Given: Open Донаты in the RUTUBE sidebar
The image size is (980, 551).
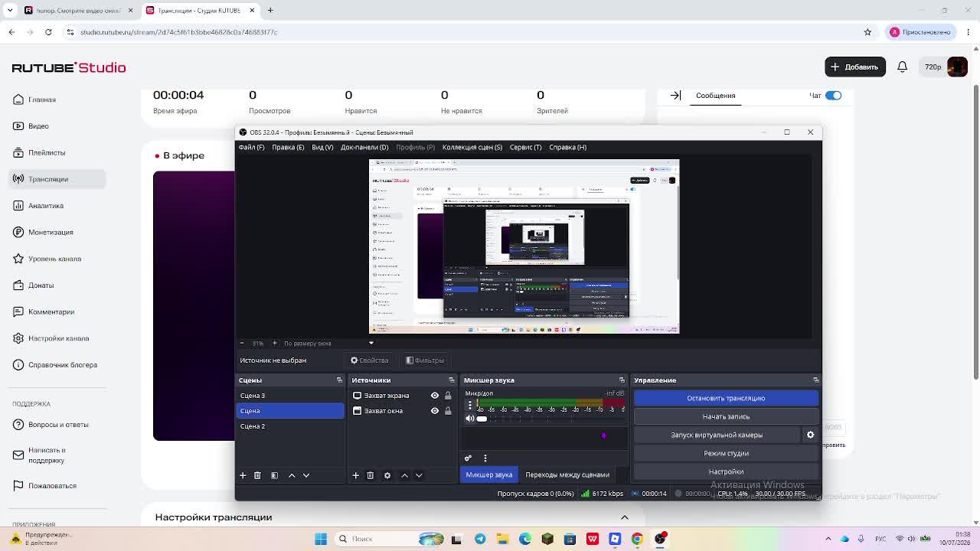Looking at the screenshot, I should tap(41, 285).
